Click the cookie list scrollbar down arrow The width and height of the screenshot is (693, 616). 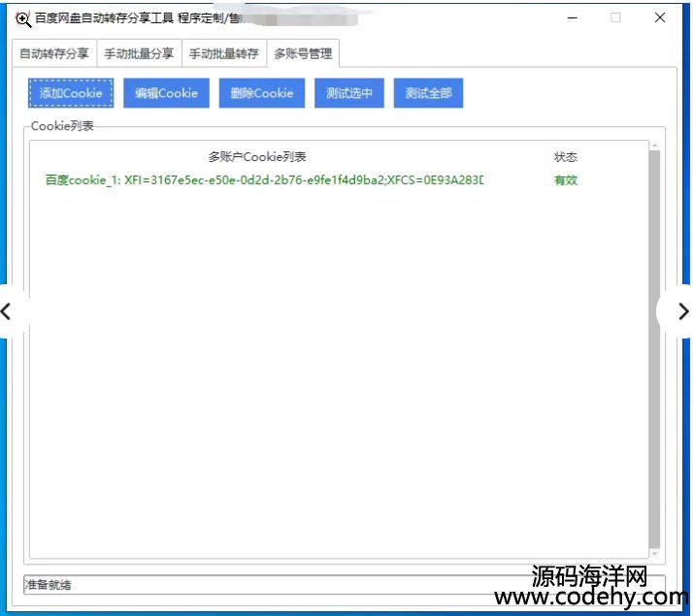[654, 553]
